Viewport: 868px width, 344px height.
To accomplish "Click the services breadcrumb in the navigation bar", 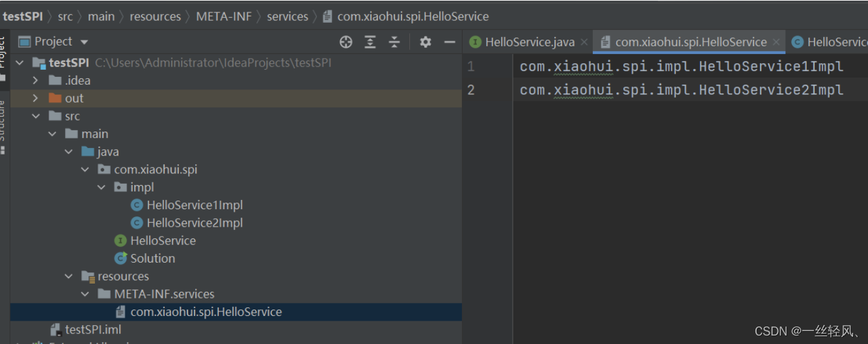I will (287, 16).
